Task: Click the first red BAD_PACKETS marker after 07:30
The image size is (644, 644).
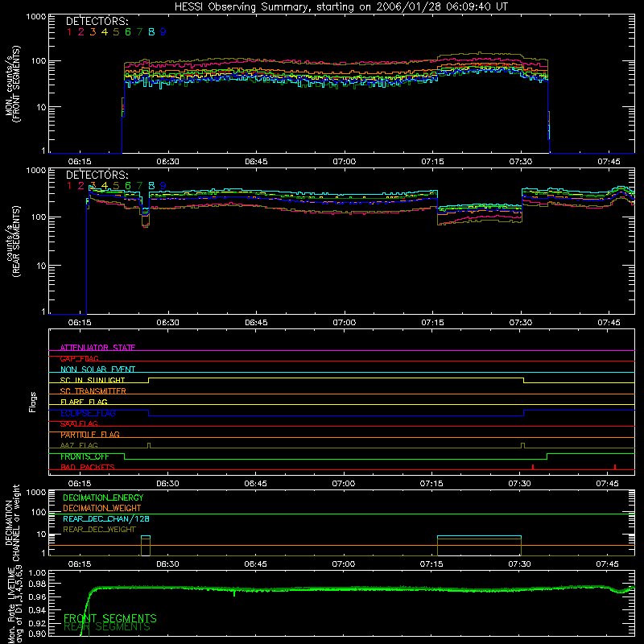Action: [533, 467]
